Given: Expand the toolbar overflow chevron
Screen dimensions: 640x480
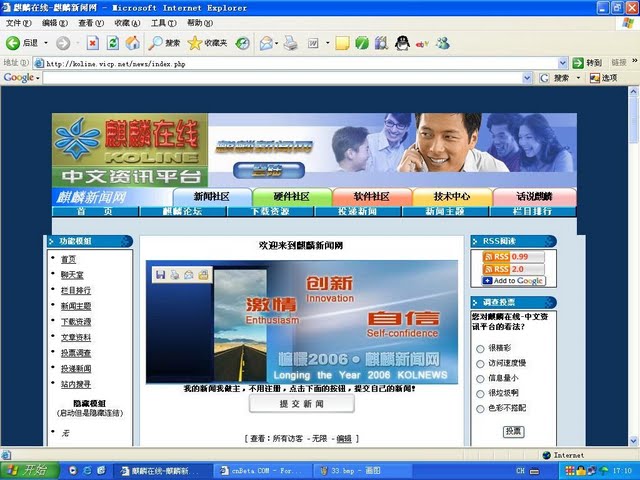Looking at the screenshot, I should [635, 60].
